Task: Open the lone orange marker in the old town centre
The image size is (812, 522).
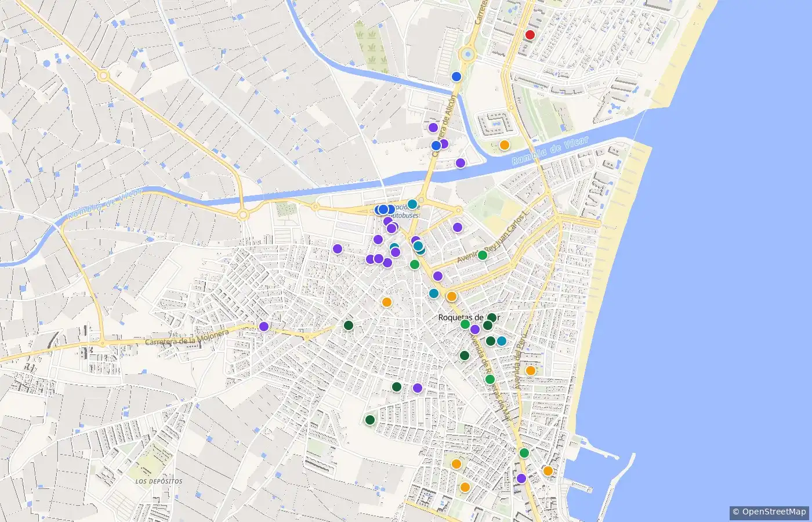Action: click(387, 302)
